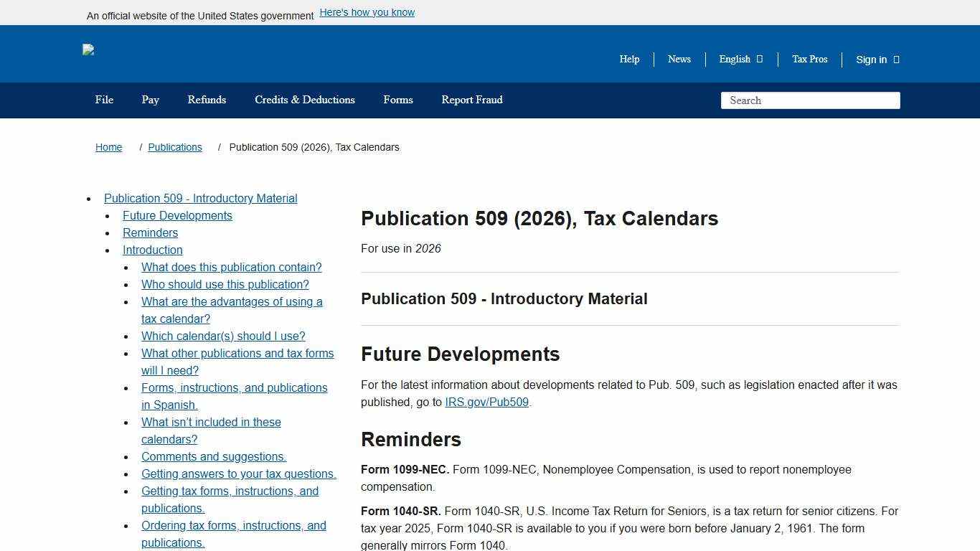Open the Tax Pros page

click(x=809, y=60)
